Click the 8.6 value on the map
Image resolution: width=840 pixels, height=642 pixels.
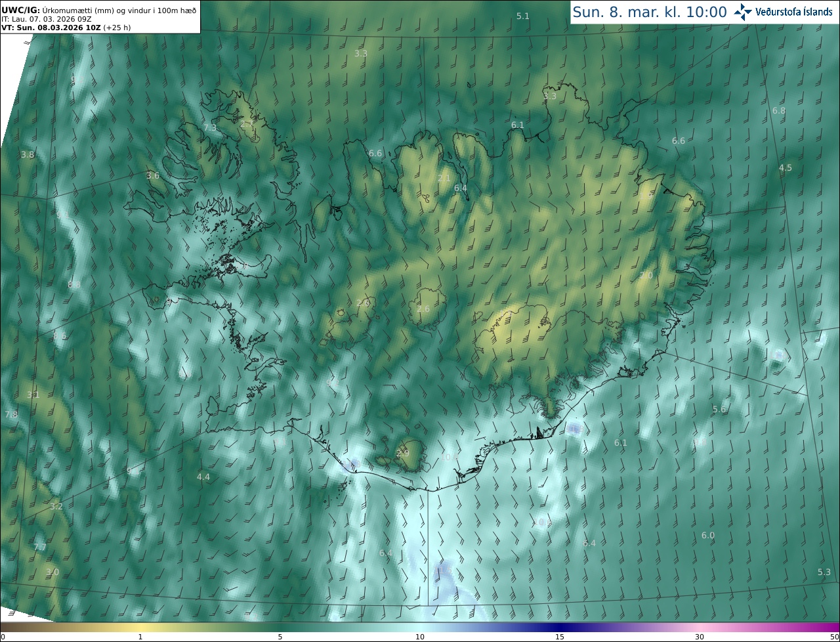coord(60,336)
